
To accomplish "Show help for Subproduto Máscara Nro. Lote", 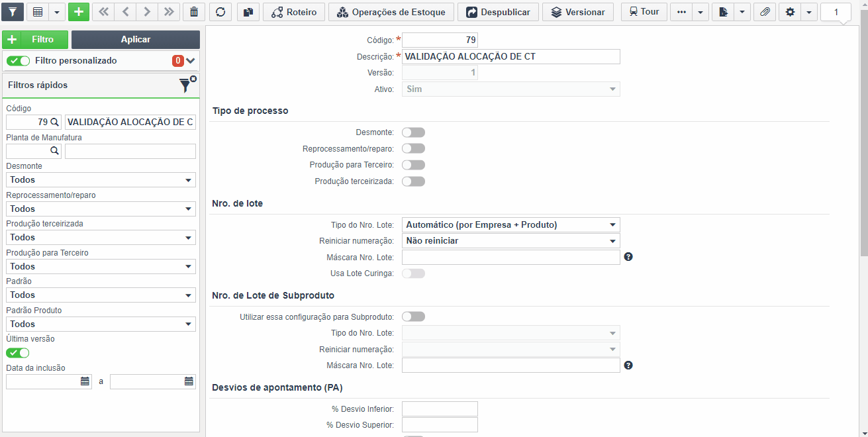I will coord(629,365).
